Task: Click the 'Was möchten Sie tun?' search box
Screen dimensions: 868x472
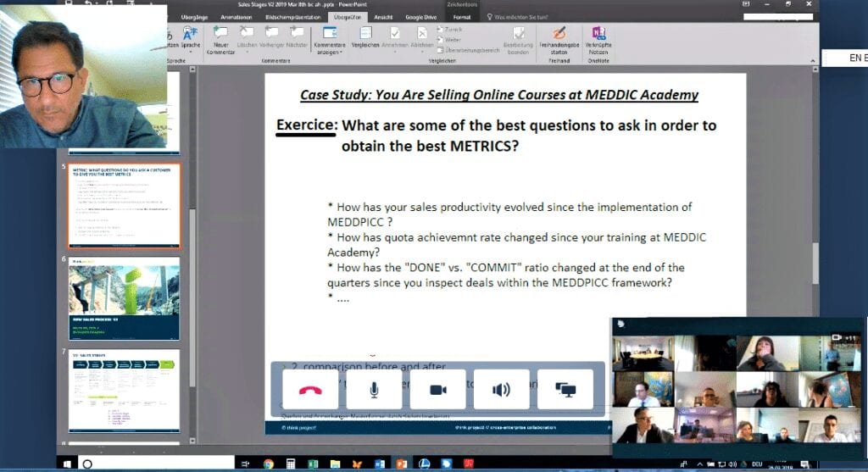Action: click(x=517, y=17)
